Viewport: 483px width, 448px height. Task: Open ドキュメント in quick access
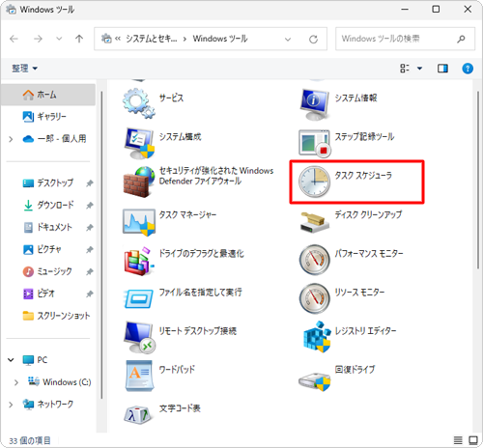click(x=48, y=227)
